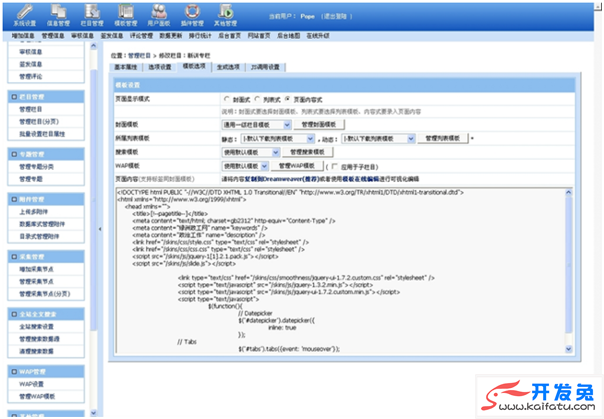
Task: Click the sidebar scrollbar down arrow
Action: pos(94,413)
